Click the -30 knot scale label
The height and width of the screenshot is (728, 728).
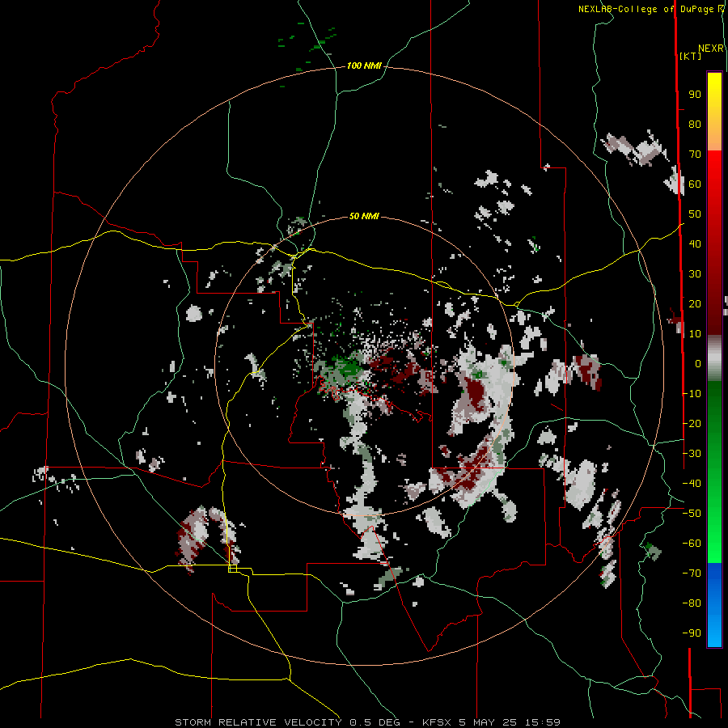[692, 454]
